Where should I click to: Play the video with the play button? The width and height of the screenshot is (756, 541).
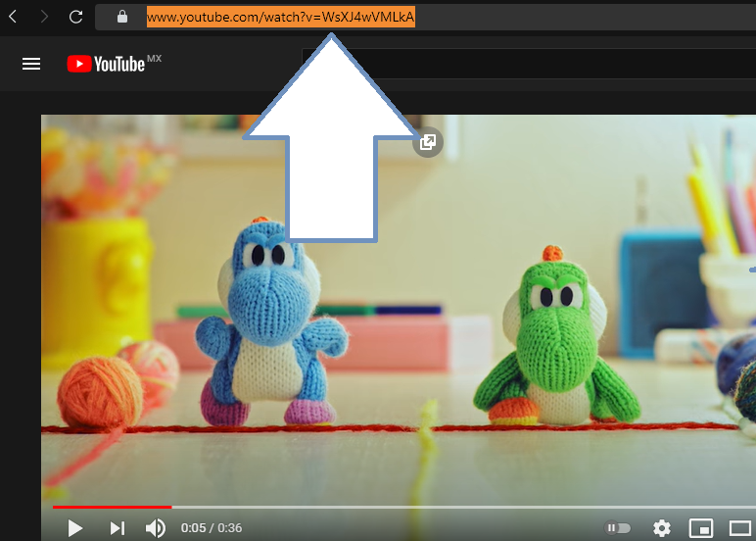tap(74, 528)
